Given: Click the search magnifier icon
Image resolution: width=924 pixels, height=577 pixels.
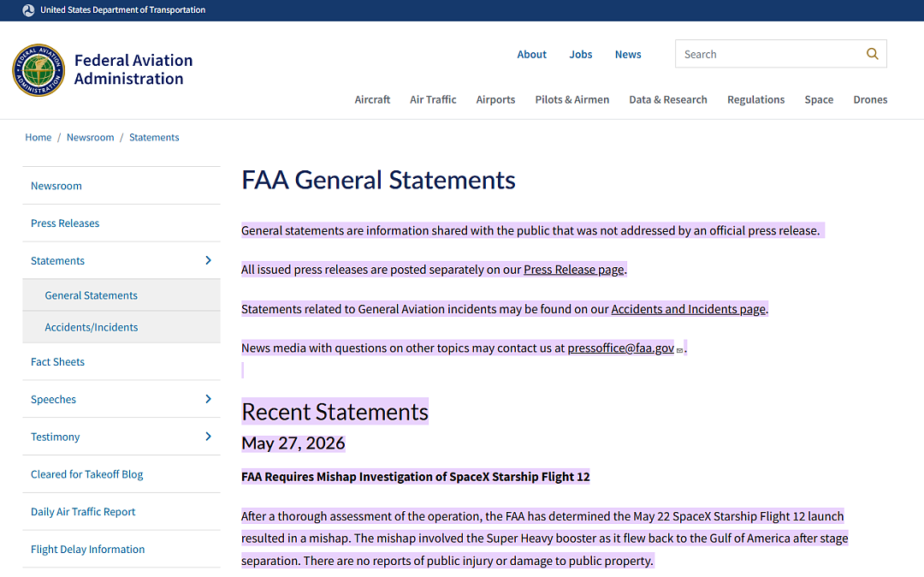Looking at the screenshot, I should pyautogui.click(x=872, y=54).
